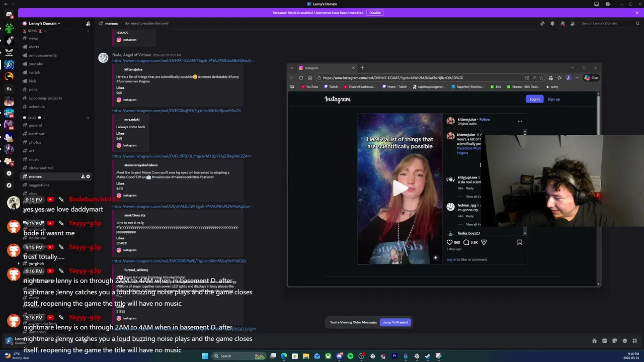
Task: Open Premiere Pro from the taskbar
Action: click(x=394, y=356)
